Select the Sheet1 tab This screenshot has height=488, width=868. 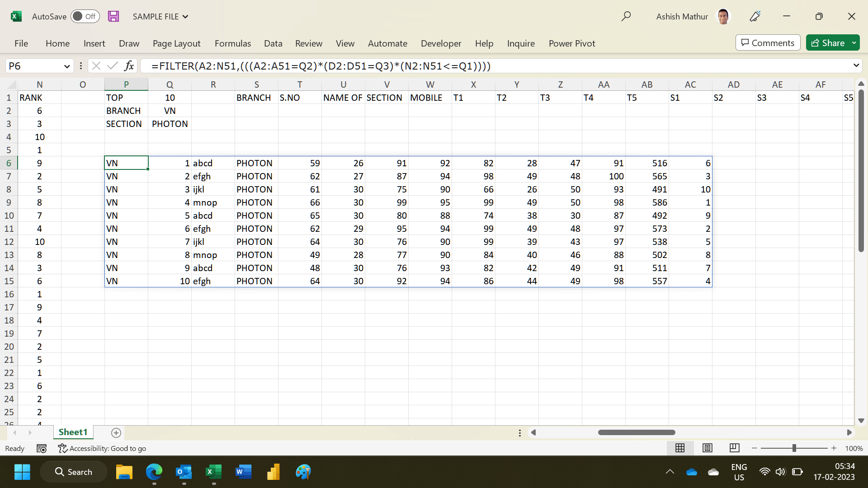coord(73,432)
